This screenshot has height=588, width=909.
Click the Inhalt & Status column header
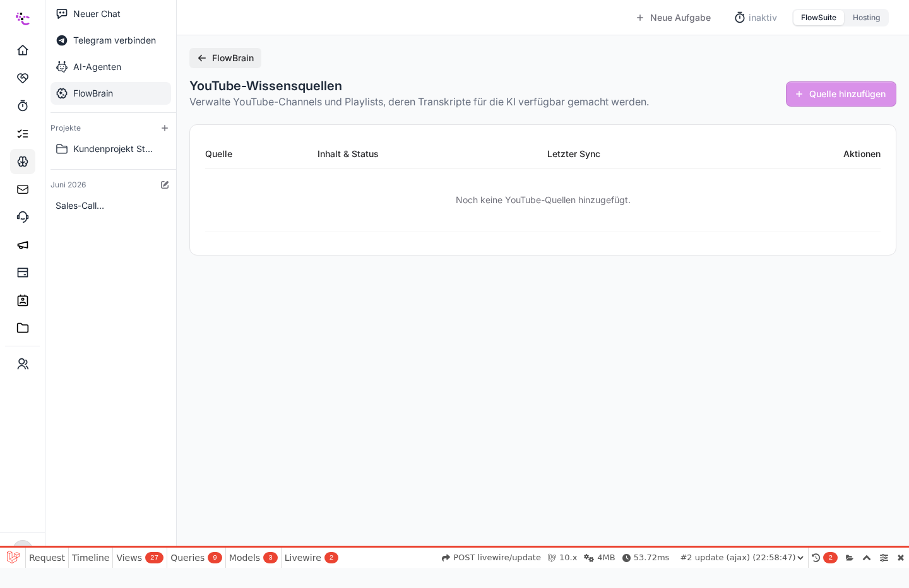[348, 154]
